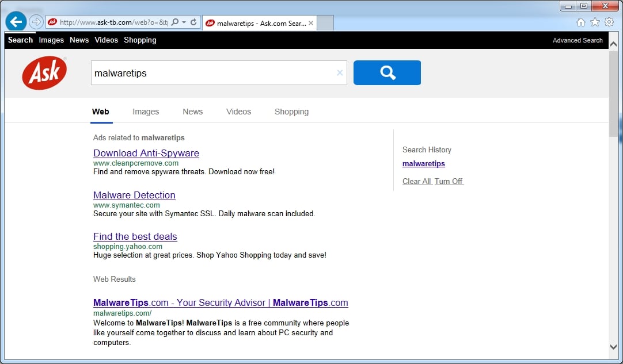623x364 pixels.
Task: Open the Shopping section from top menu
Action: [x=140, y=40]
